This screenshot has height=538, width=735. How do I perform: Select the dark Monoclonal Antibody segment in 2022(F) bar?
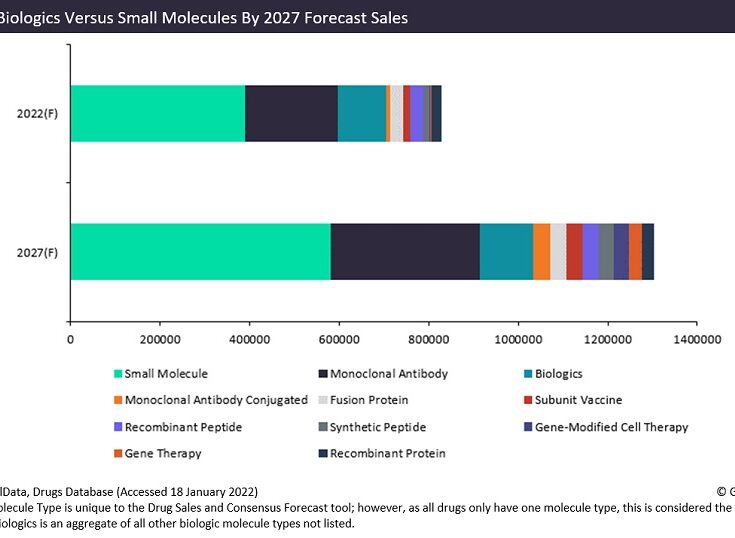(x=291, y=113)
